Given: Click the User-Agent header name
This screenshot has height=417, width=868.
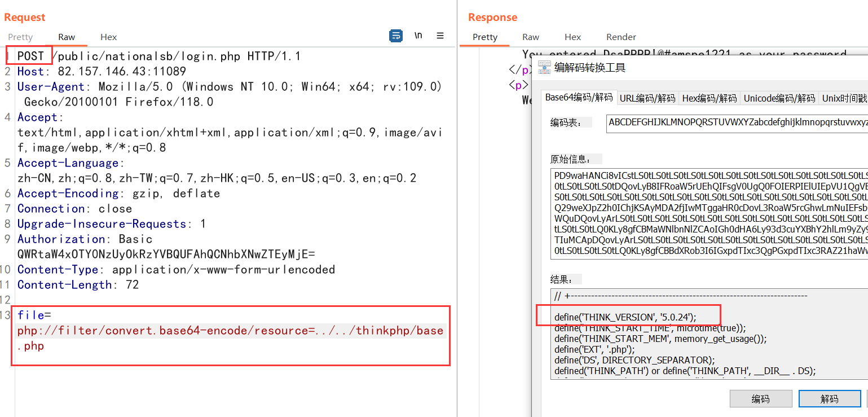Looking at the screenshot, I should click(51, 87).
